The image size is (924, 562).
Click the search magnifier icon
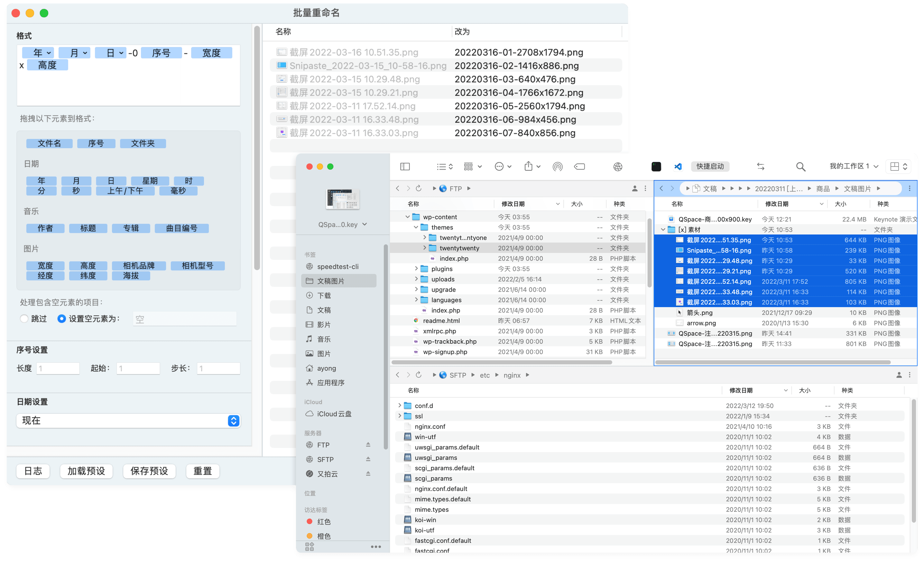(x=801, y=166)
